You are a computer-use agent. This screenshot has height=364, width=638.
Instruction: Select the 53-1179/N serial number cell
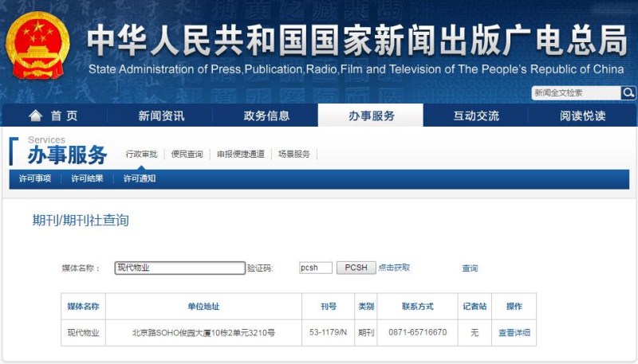tap(329, 332)
